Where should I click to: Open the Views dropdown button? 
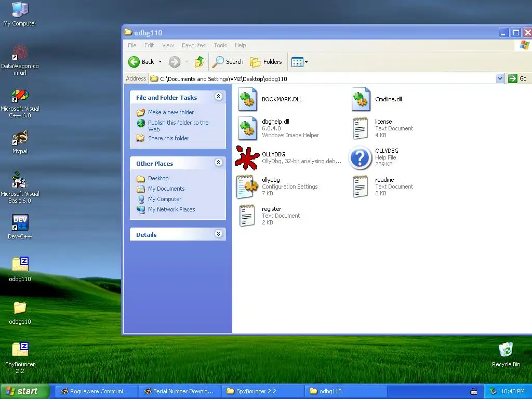tap(300, 62)
